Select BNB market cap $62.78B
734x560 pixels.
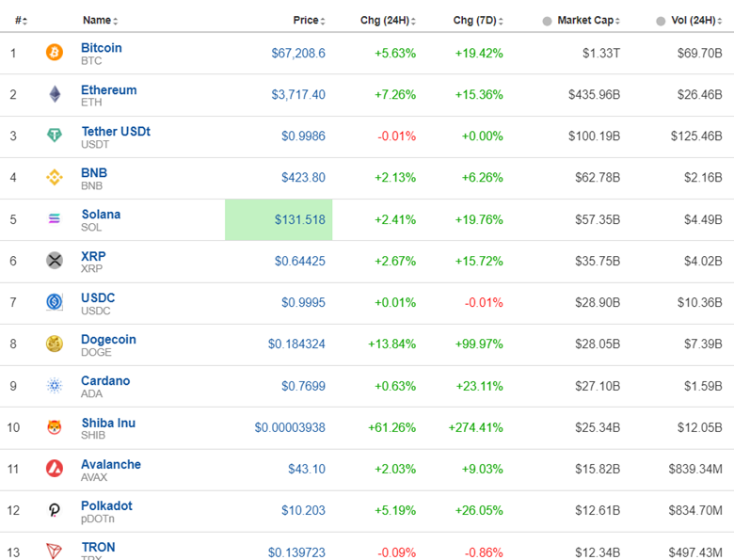pos(598,178)
